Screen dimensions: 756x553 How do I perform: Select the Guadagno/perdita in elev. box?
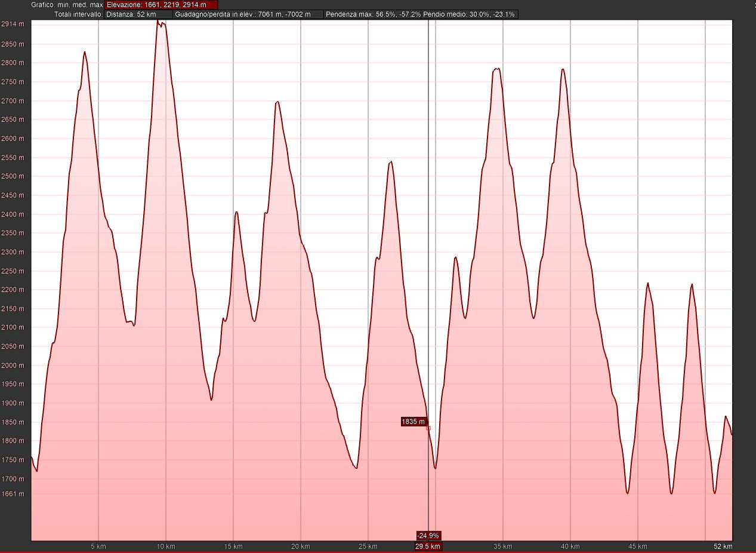(x=248, y=14)
